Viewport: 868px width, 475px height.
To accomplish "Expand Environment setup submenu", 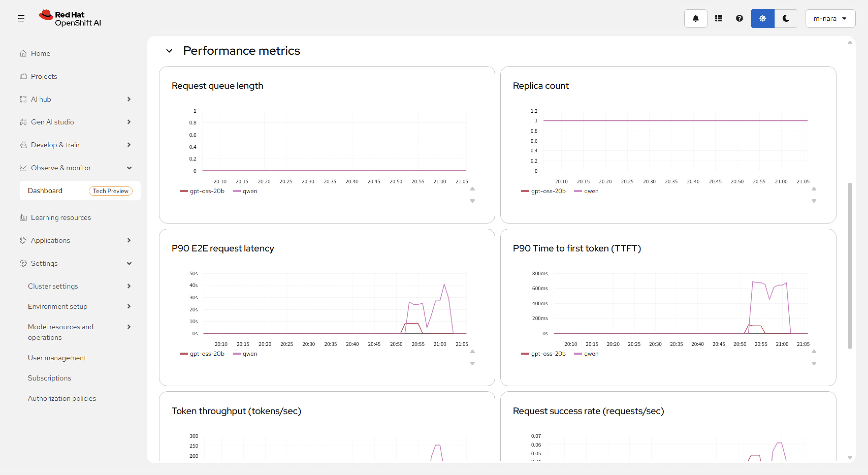I will click(x=80, y=306).
